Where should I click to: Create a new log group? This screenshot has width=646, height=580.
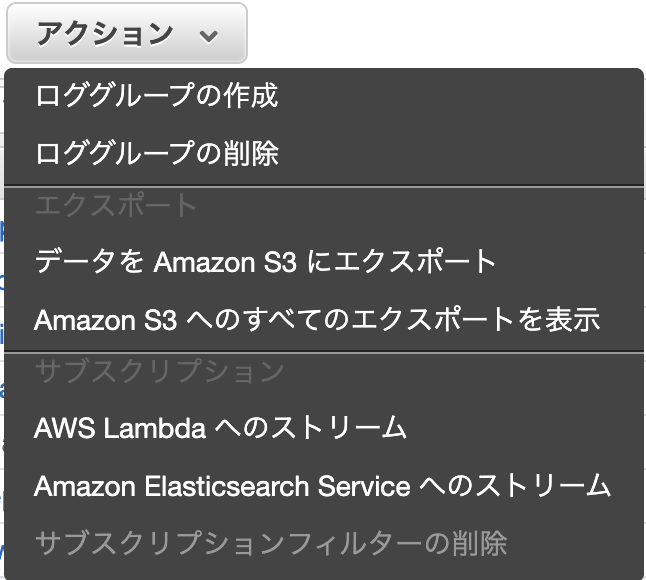tap(156, 96)
